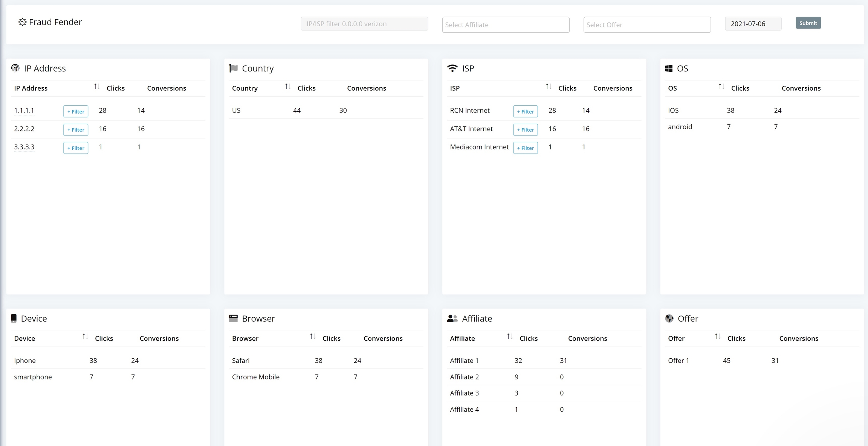868x446 pixels.
Task: Open the 2021-07-06 date picker
Action: coord(753,24)
